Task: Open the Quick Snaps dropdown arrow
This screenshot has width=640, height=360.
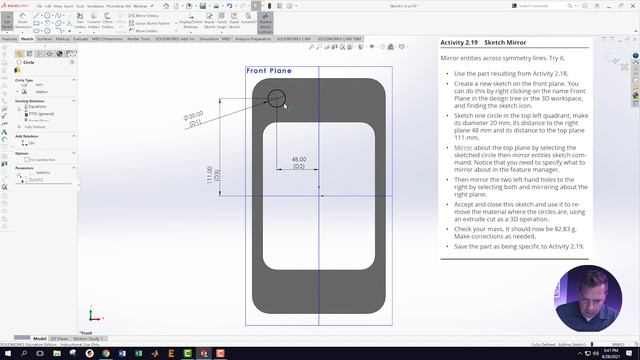Action: pos(222,32)
